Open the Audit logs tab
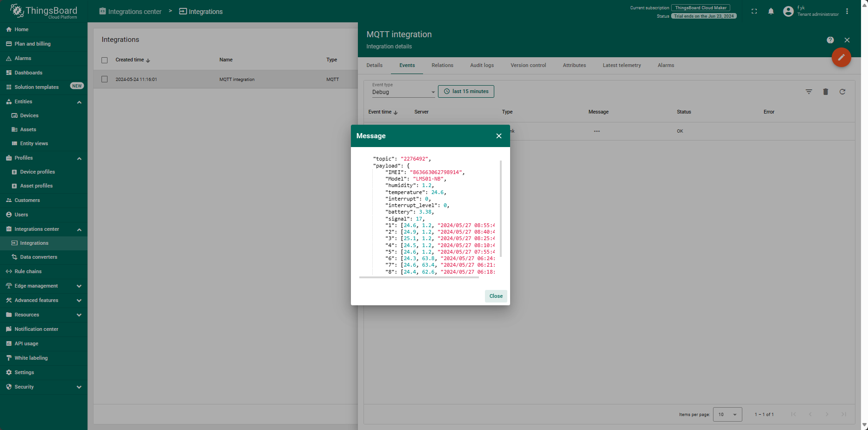This screenshot has height=430, width=868. coord(482,65)
